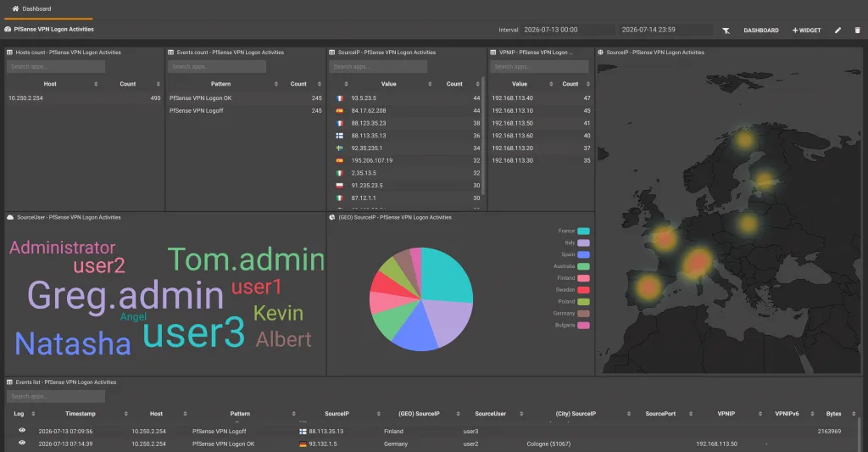The width and height of the screenshot is (868, 452).
Task: Click the globe icon of SourceIP map widget
Action: (600, 52)
